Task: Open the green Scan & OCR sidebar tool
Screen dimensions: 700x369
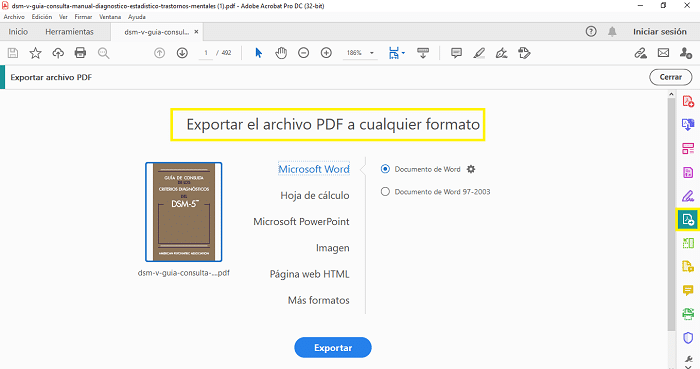Action: [688, 314]
